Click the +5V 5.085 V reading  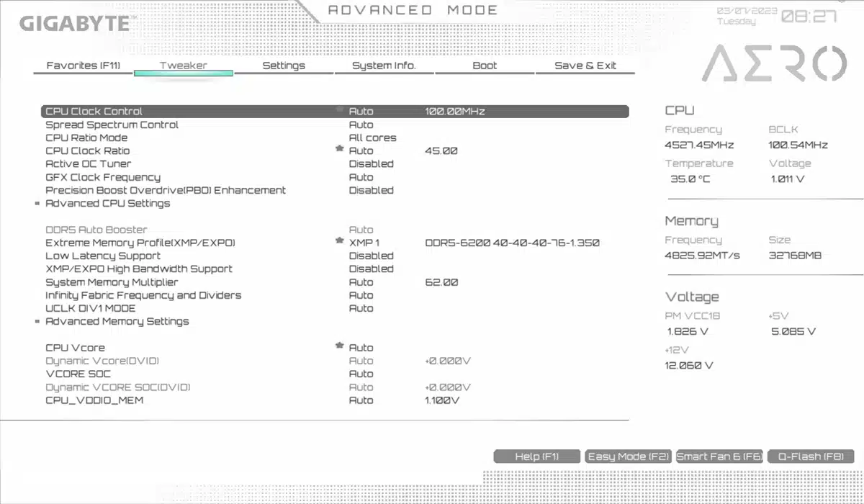[x=793, y=331]
